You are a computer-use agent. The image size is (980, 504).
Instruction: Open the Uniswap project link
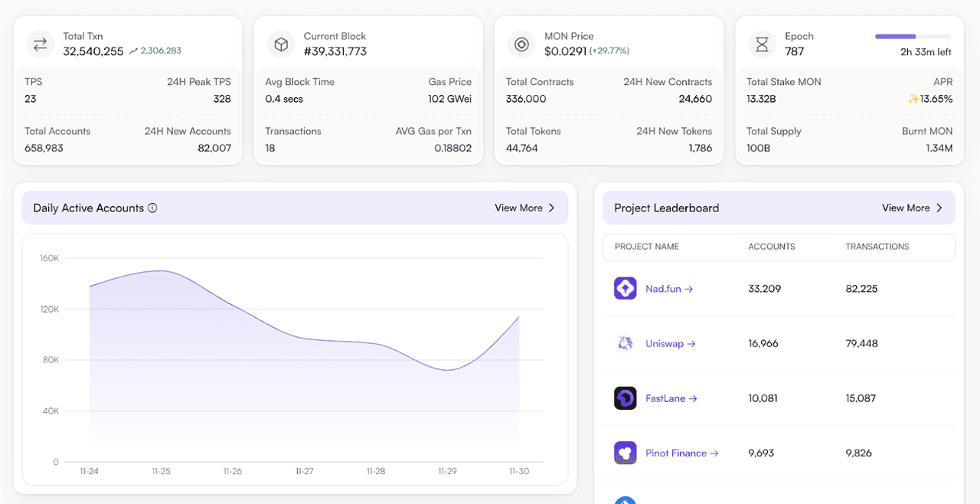click(x=670, y=344)
